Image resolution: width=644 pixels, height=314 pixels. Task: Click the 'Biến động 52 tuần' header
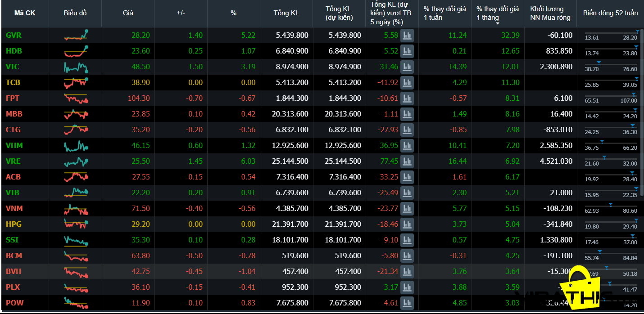610,13
